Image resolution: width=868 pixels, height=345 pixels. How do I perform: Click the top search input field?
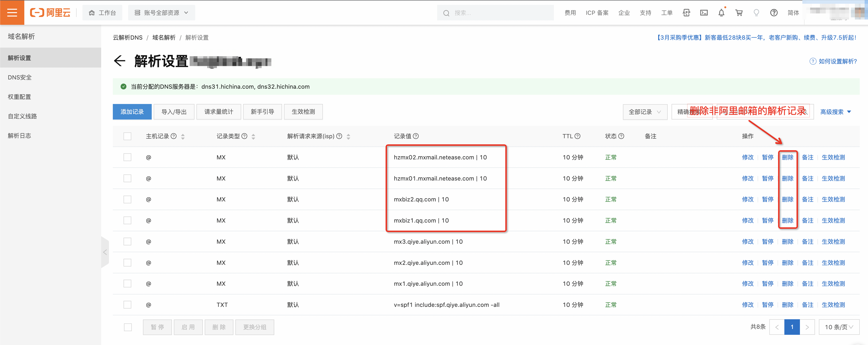click(495, 13)
